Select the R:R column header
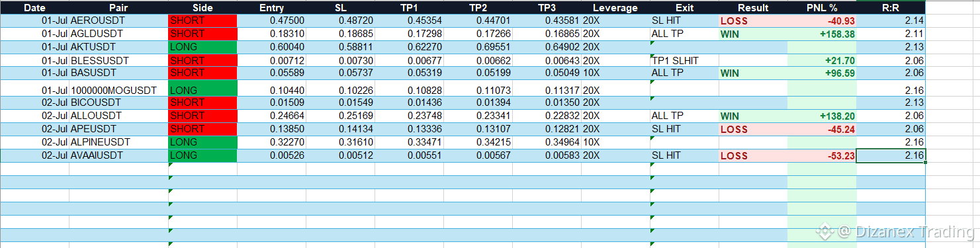The width and height of the screenshot is (980, 248). pyautogui.click(x=891, y=8)
